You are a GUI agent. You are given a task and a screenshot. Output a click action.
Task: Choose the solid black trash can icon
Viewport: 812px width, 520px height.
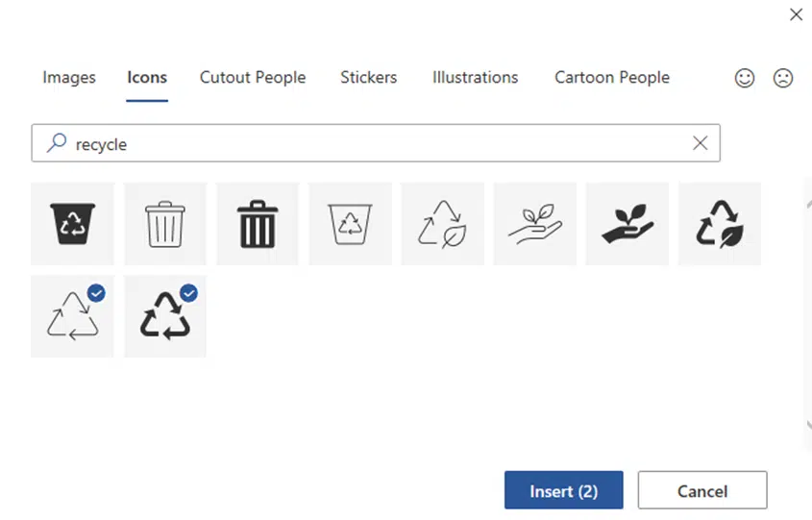click(x=258, y=224)
